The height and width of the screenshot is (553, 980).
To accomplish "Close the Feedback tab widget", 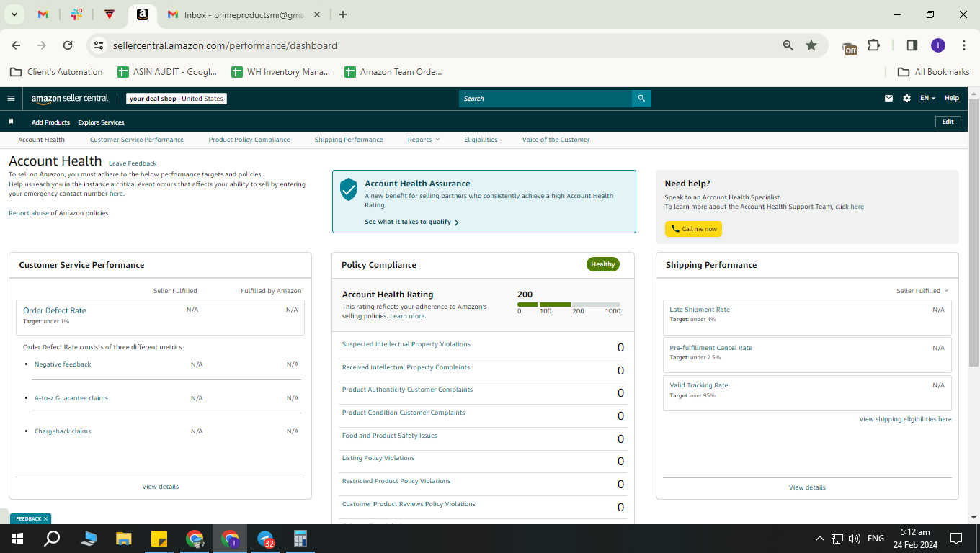I will (45, 518).
